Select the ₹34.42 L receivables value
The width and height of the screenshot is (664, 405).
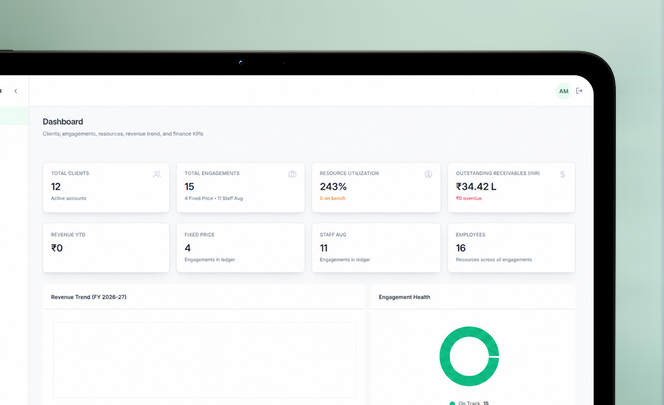[476, 186]
